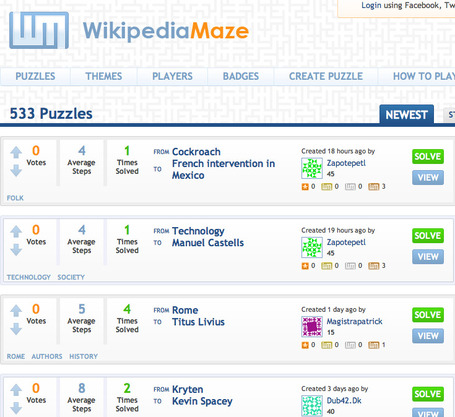Open the Kryten article link
455x417 pixels.
pyautogui.click(x=187, y=389)
